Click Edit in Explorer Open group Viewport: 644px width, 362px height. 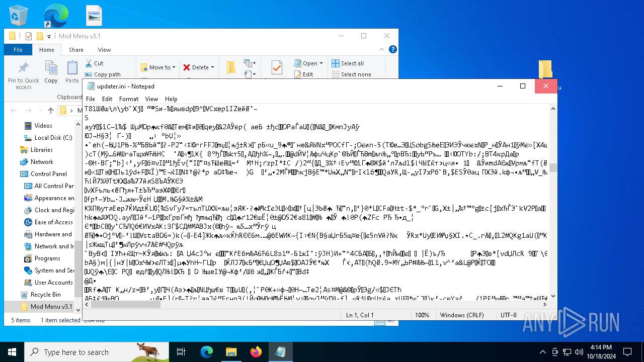[303, 74]
